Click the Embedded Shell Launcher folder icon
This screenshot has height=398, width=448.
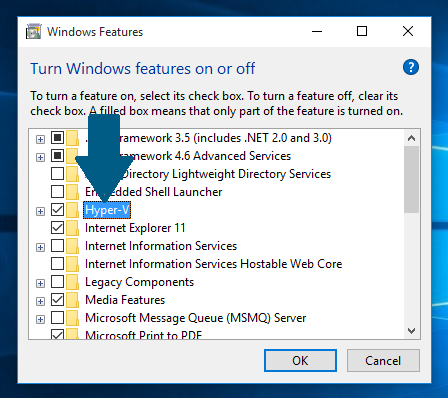pyautogui.click(x=72, y=192)
